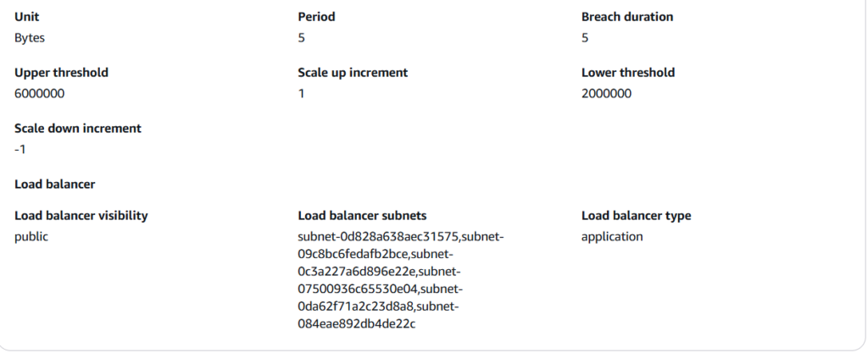
Task: Click the Period field label
Action: 317,17
